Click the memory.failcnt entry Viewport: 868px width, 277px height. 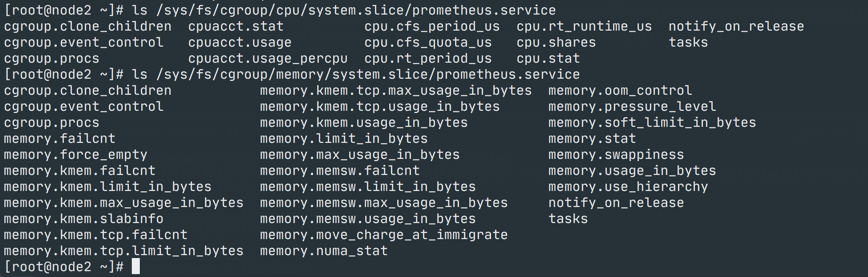click(x=59, y=138)
